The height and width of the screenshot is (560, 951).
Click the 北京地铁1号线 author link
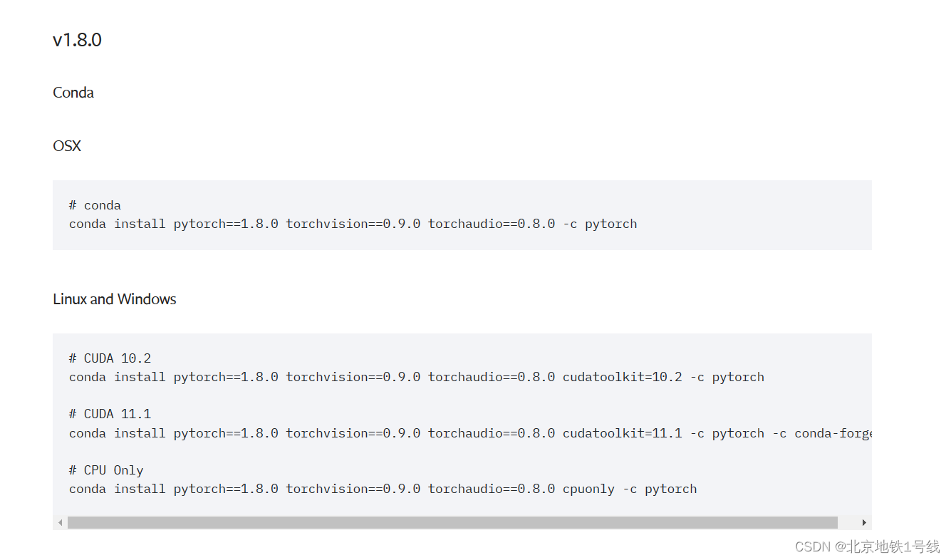tap(889, 546)
